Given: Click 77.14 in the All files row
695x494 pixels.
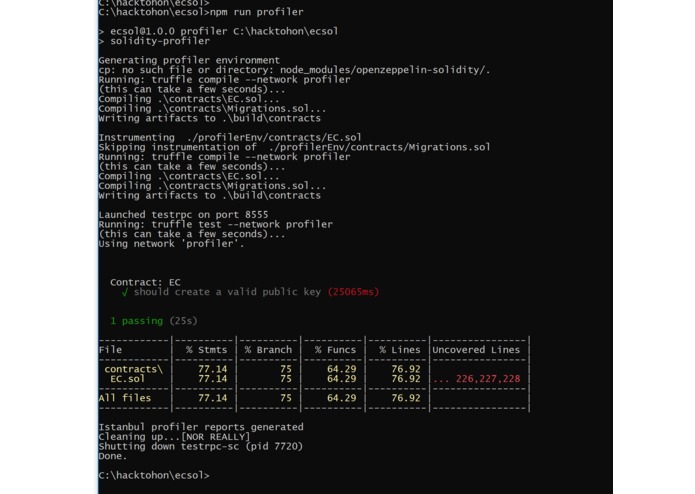Looking at the screenshot, I should (213, 398).
